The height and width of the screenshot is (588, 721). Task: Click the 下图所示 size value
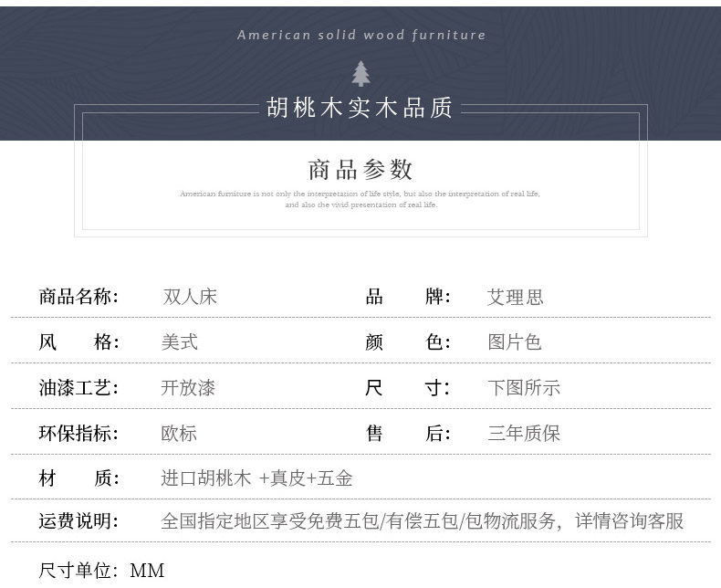524,388
